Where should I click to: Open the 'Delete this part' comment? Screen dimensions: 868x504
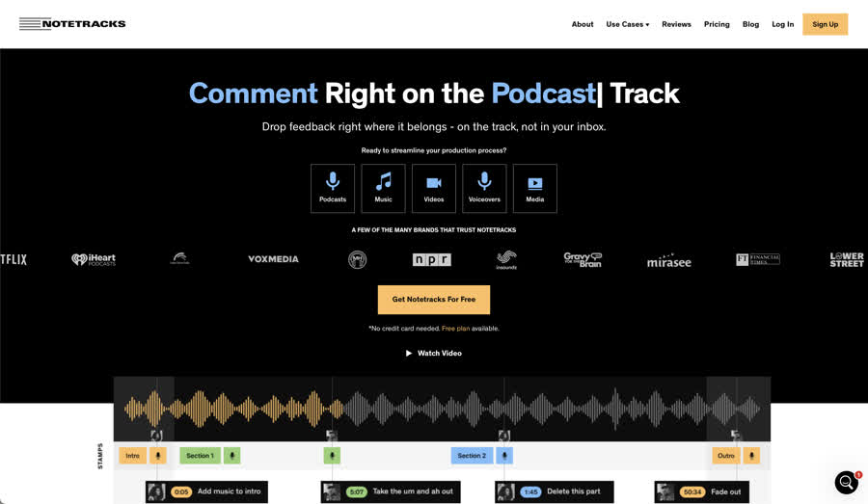pyautogui.click(x=573, y=491)
